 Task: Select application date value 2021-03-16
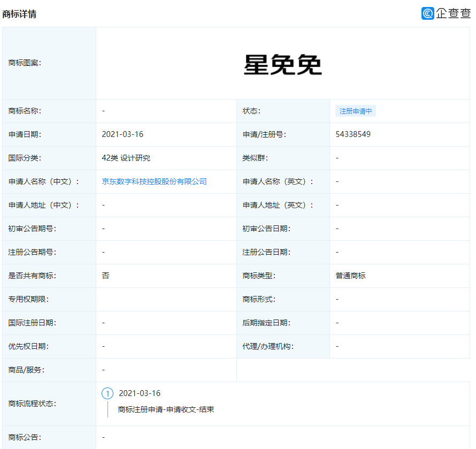pos(122,134)
